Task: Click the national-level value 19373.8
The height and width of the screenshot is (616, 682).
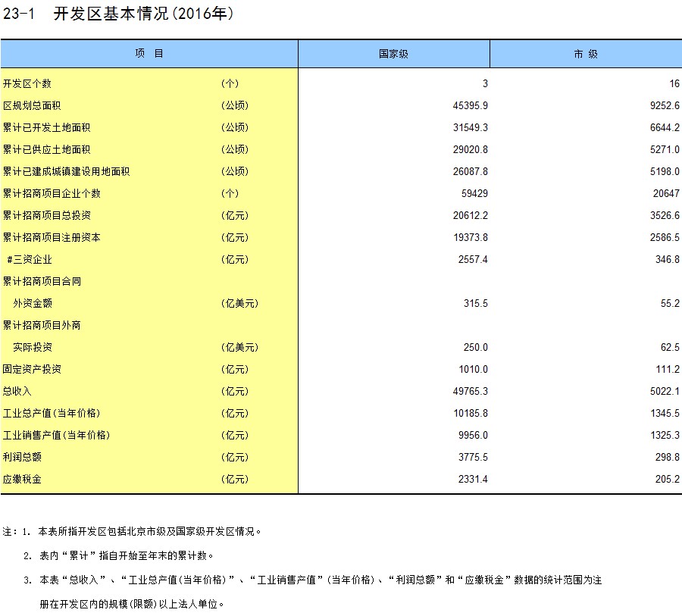Action: (470, 237)
